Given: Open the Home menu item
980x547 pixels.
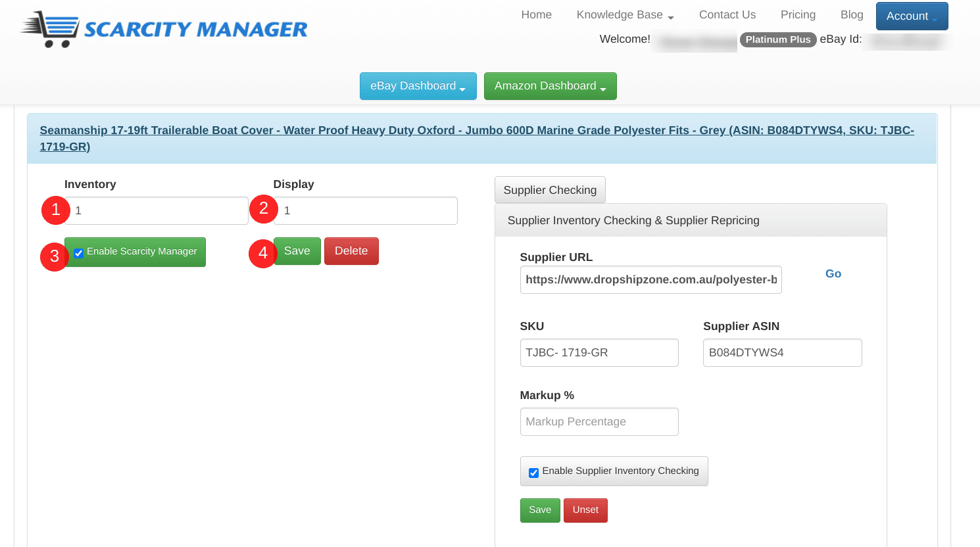Looking at the screenshot, I should [x=536, y=15].
